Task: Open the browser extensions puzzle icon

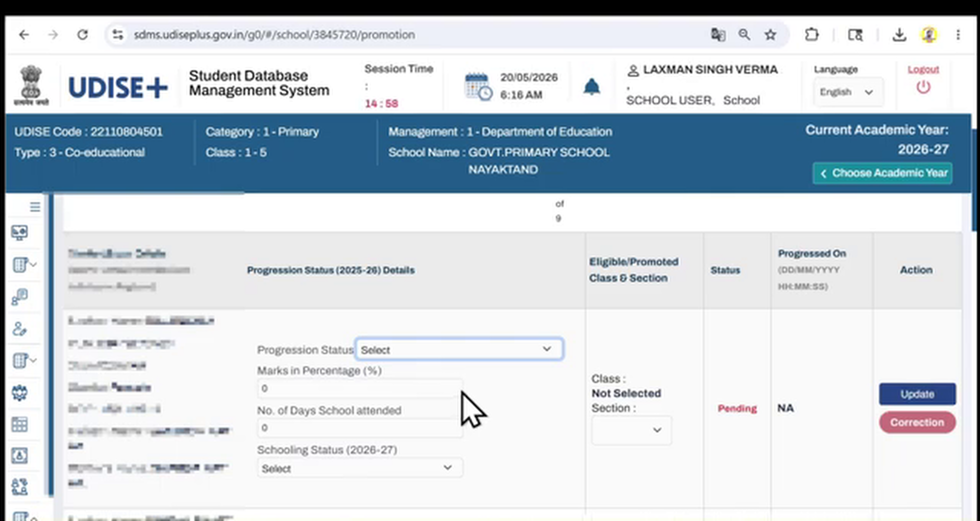Action: 812,35
